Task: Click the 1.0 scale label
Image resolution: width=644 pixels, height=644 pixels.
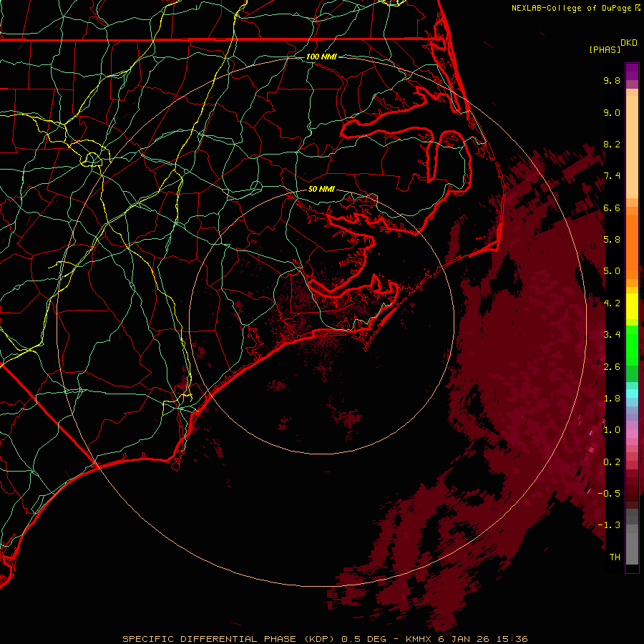Action: [612, 429]
